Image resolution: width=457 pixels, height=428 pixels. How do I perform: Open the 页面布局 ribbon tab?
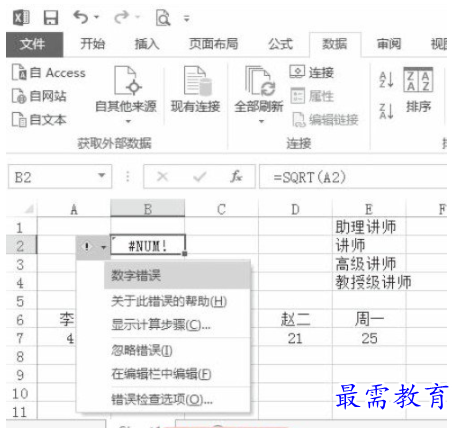pyautogui.click(x=214, y=44)
